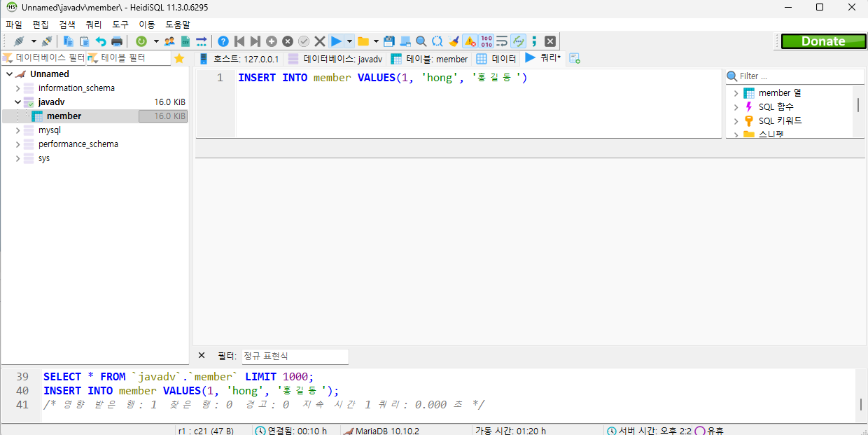This screenshot has width=868, height=435.
Task: Open the user manager icon
Action: pos(169,41)
